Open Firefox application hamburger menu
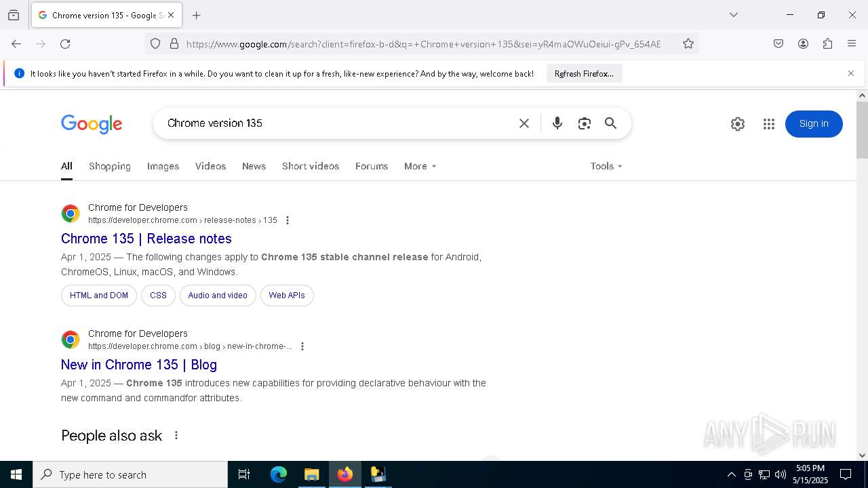Screen dimensions: 868x488 (x=852, y=43)
